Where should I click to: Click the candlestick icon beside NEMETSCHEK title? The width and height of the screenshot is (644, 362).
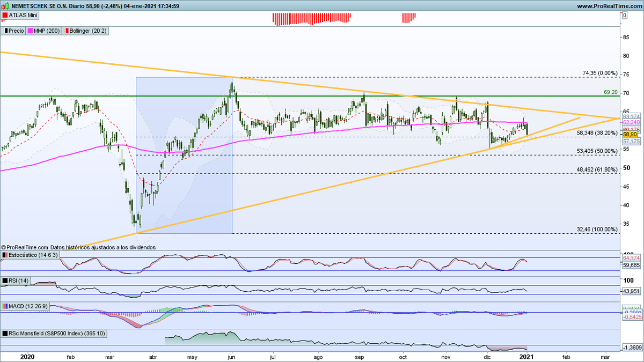[6, 6]
